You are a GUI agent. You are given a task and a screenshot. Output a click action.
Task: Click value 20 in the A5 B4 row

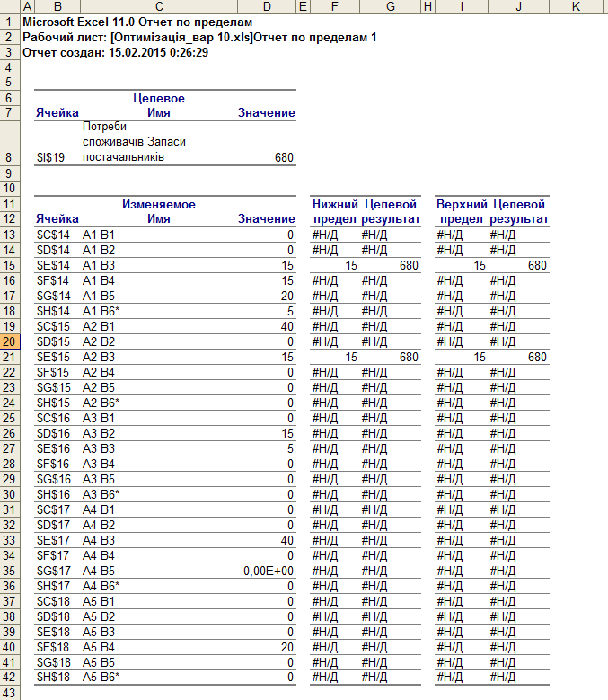coord(287,647)
